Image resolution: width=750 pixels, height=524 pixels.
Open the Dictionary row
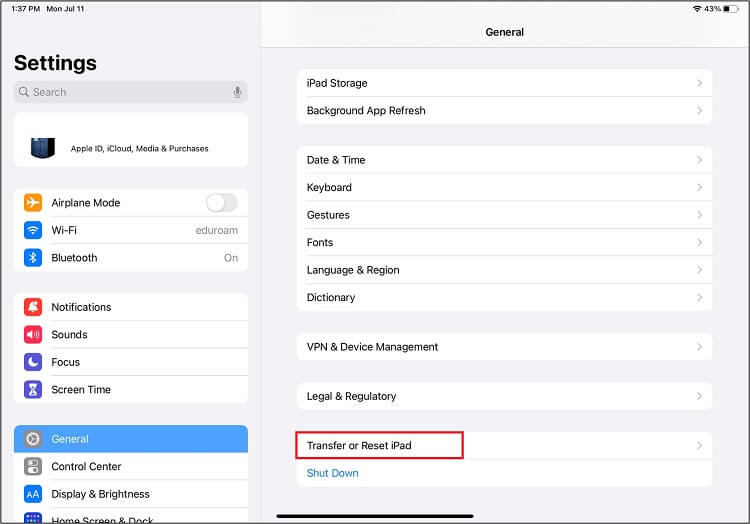505,297
